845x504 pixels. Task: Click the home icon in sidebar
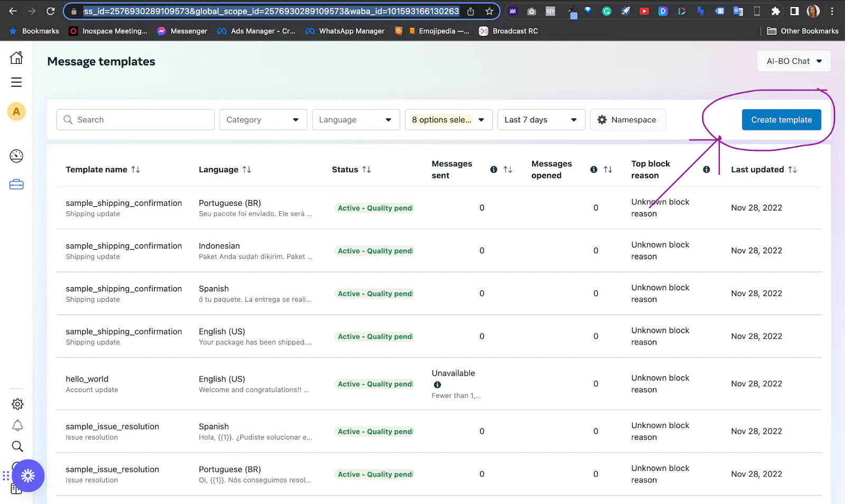(x=16, y=58)
